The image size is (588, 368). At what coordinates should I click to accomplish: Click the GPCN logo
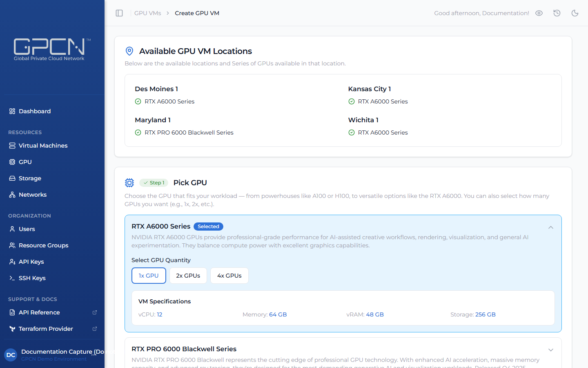(52, 49)
